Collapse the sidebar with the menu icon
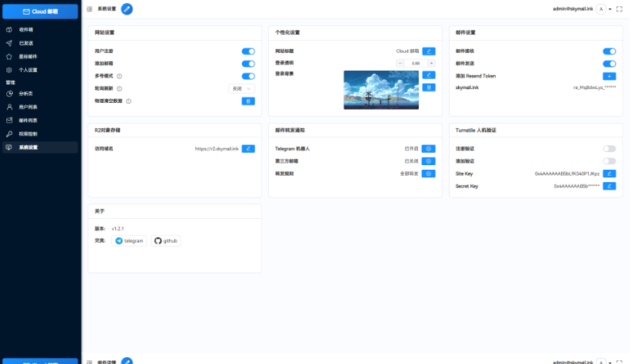Screen dimensions: 641x364 [90, 9]
